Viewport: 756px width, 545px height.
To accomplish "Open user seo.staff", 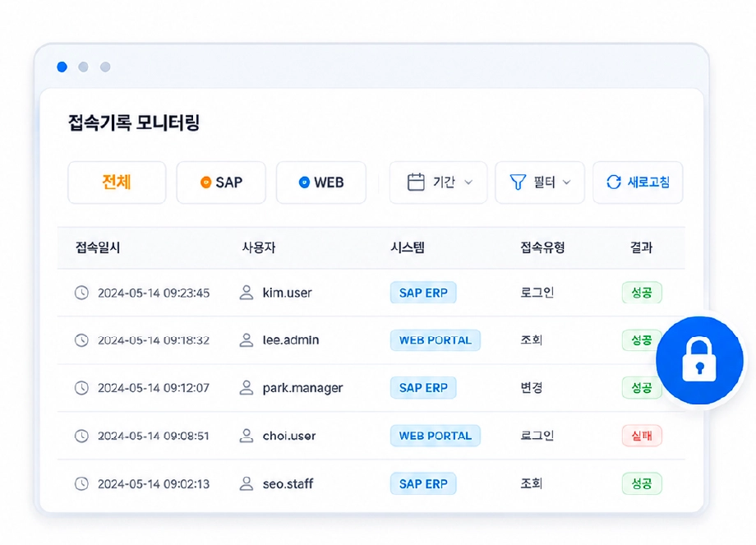I will (x=288, y=483).
